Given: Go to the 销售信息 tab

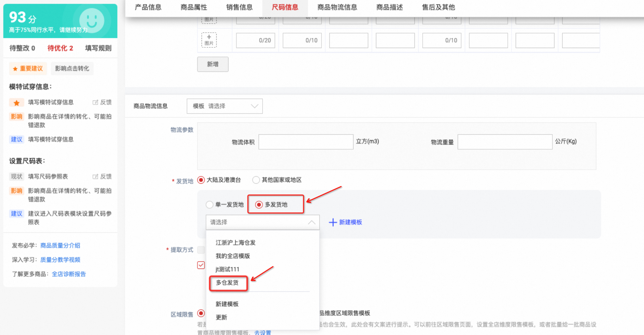Looking at the screenshot, I should tap(239, 7).
